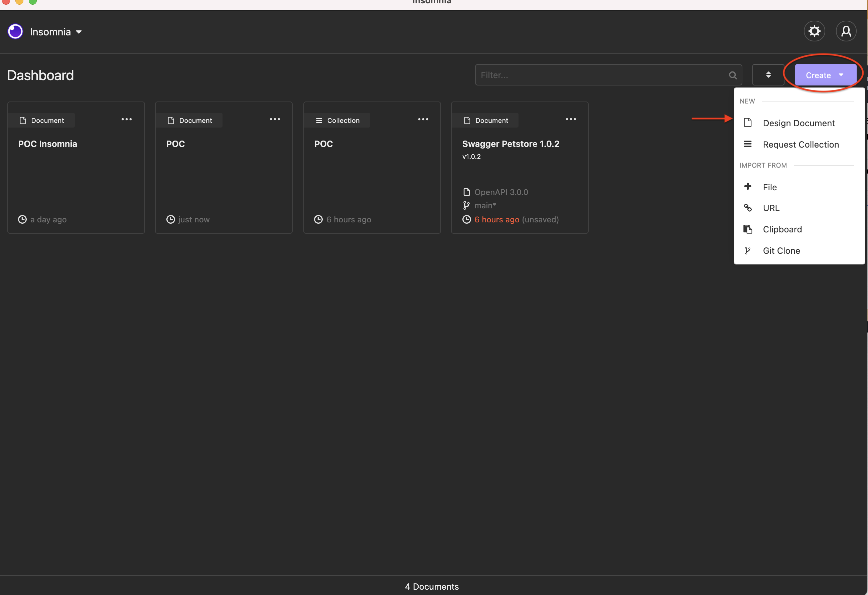Image resolution: width=868 pixels, height=595 pixels.
Task: Select the URL link icon in the menu
Action: point(748,208)
